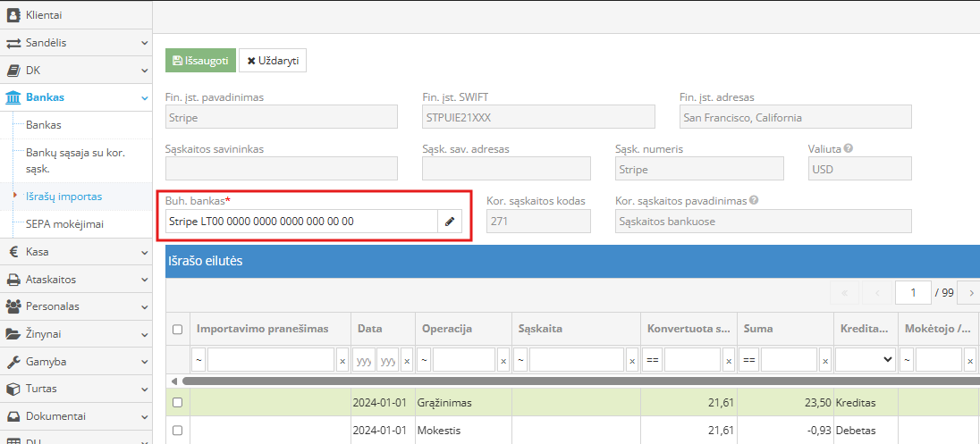Click the Klientai sidebar icon

point(13,14)
